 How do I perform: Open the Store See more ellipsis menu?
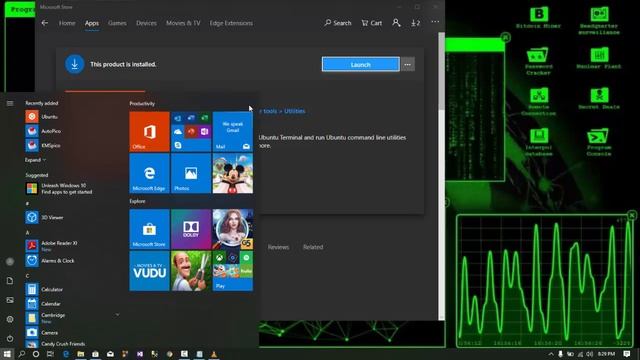pyautogui.click(x=435, y=22)
